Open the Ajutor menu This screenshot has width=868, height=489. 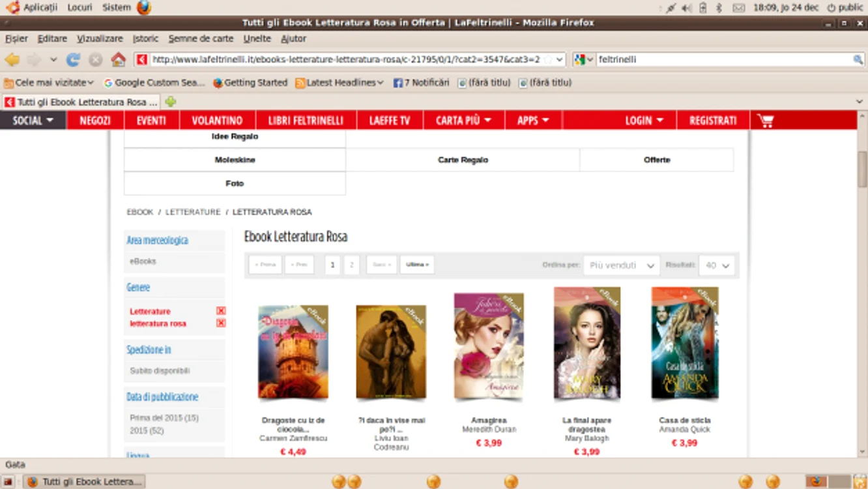[293, 38]
